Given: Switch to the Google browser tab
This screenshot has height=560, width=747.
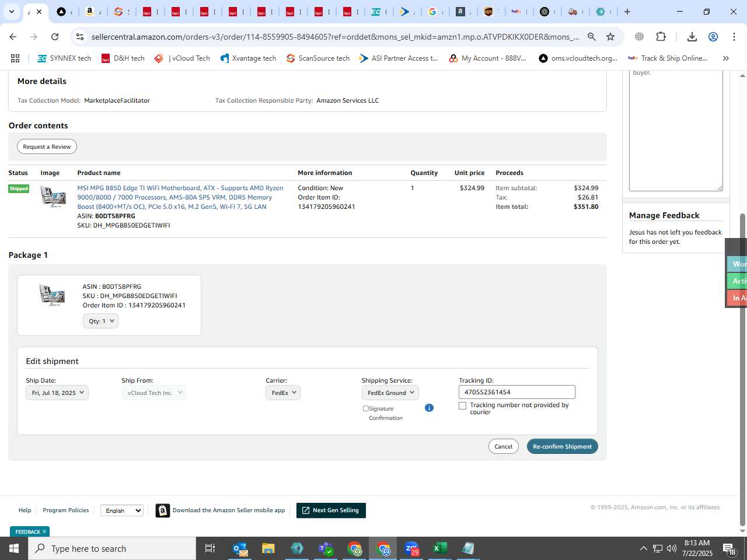Looking at the screenshot, I should coord(432,12).
